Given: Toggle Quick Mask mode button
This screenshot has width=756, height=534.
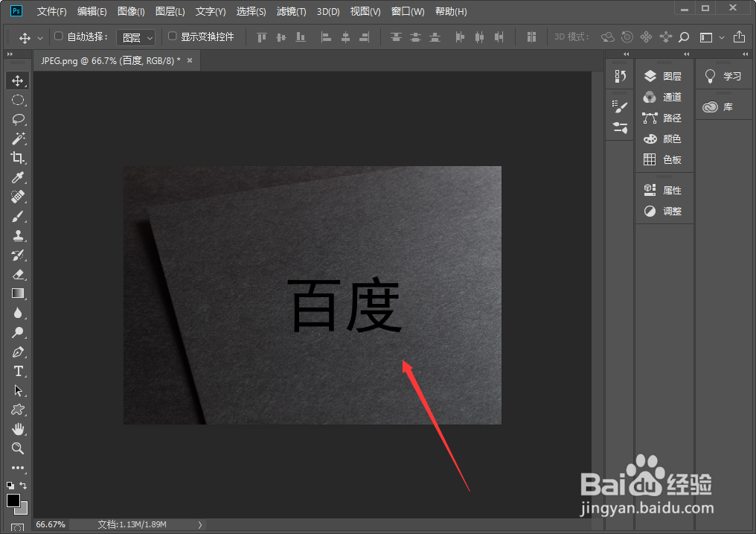Looking at the screenshot, I should (x=17, y=527).
